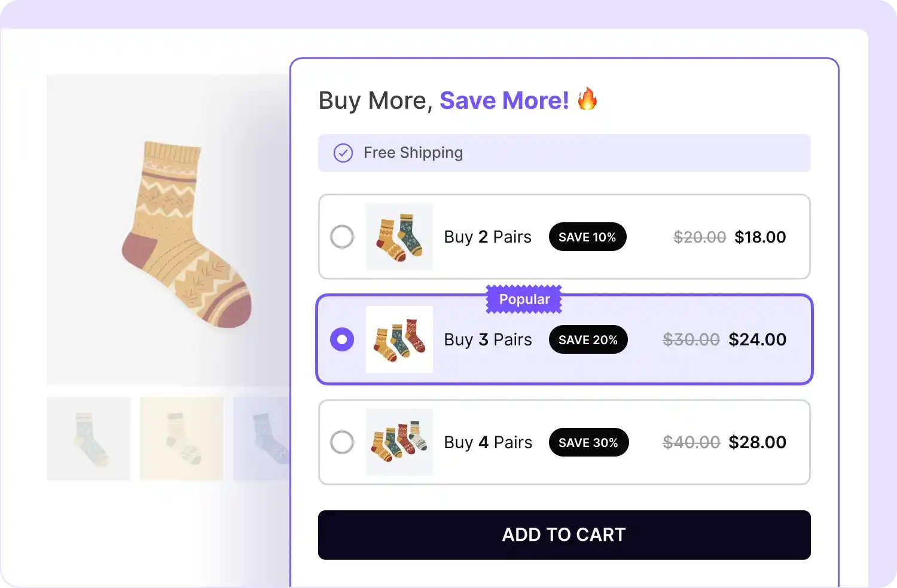
Task: Click the green sock thumbnail
Action: point(88,438)
